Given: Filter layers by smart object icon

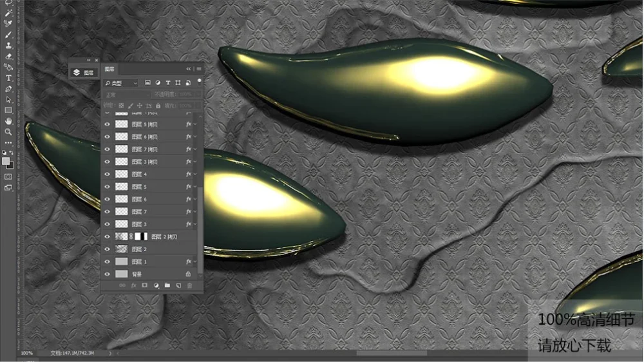Looking at the screenshot, I should (188, 82).
